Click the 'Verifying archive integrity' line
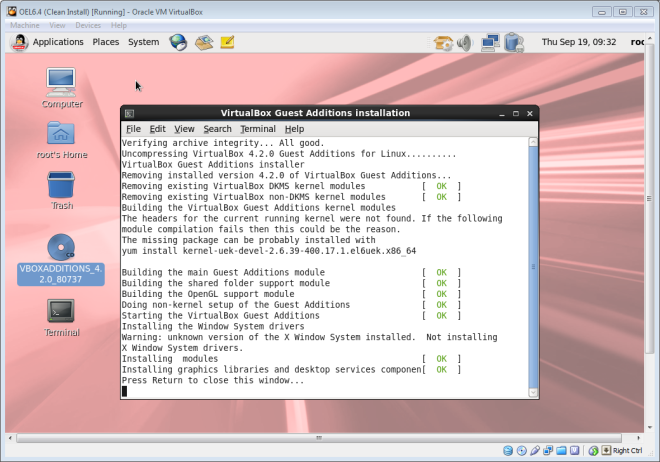660x462 pixels. pos(223,143)
